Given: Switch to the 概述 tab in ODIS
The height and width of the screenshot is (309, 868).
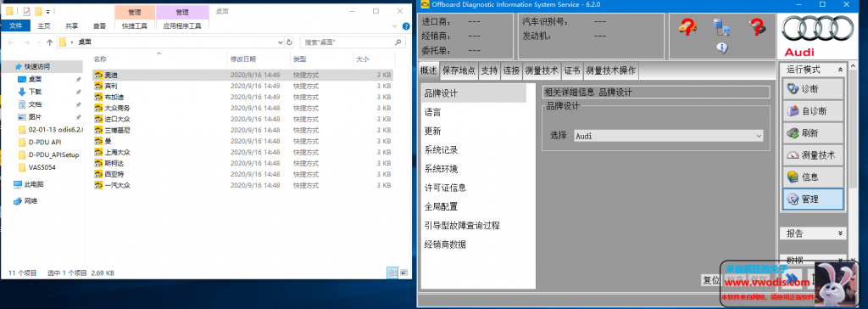Looking at the screenshot, I should click(x=428, y=70).
